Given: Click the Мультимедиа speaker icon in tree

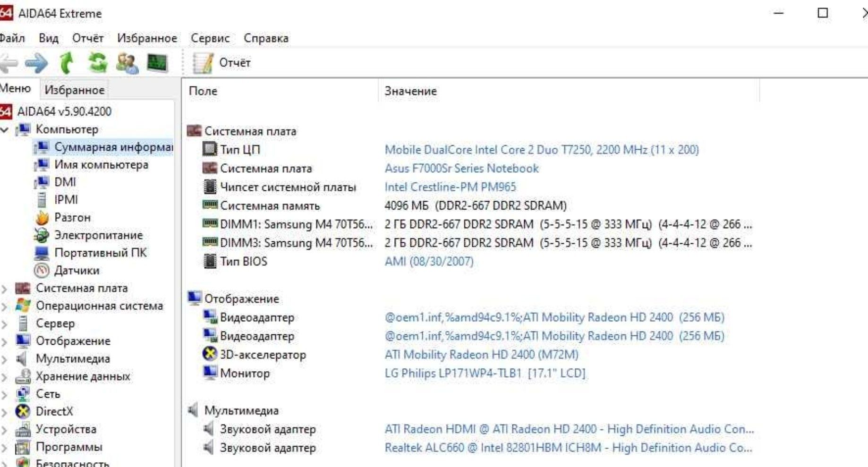Looking at the screenshot, I should coord(22,359).
